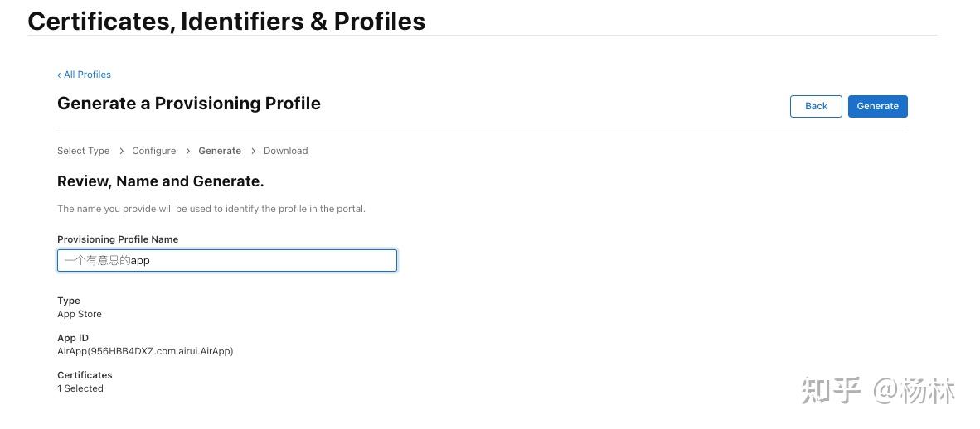Click the 知乎 watermark logo
The width and height of the screenshot is (980, 429).
click(x=831, y=391)
